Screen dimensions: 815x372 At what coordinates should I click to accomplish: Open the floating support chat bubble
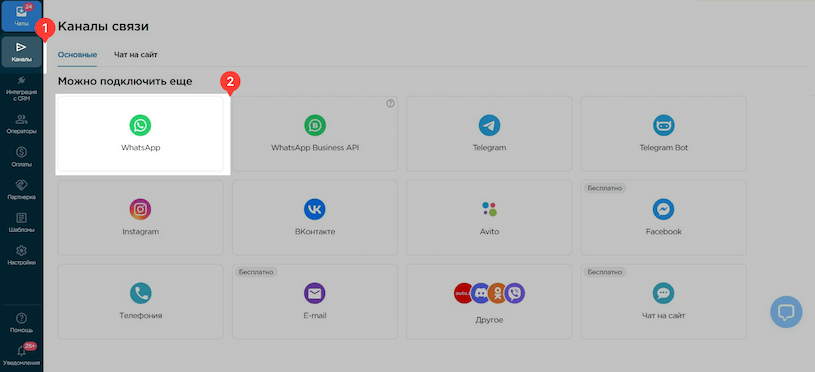[786, 312]
